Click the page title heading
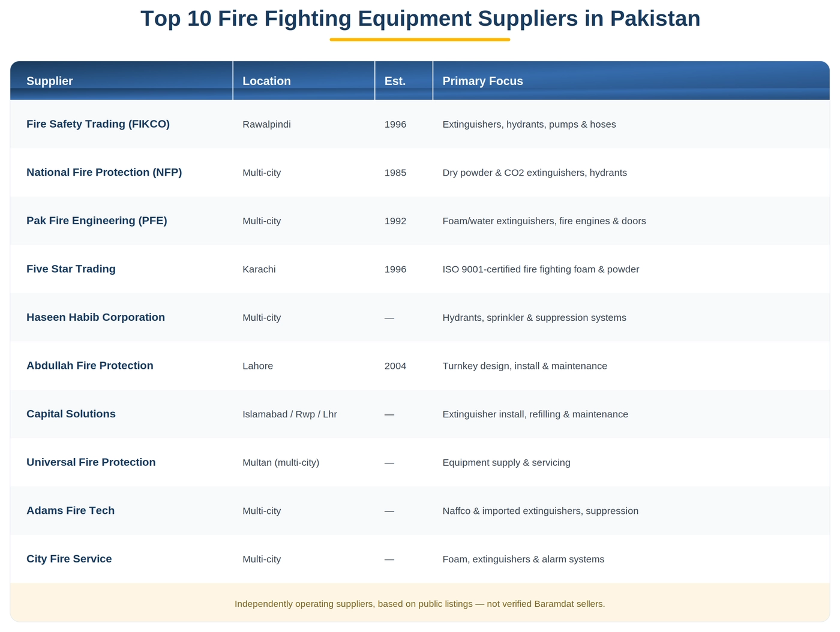This screenshot has height=632, width=840. point(420,19)
